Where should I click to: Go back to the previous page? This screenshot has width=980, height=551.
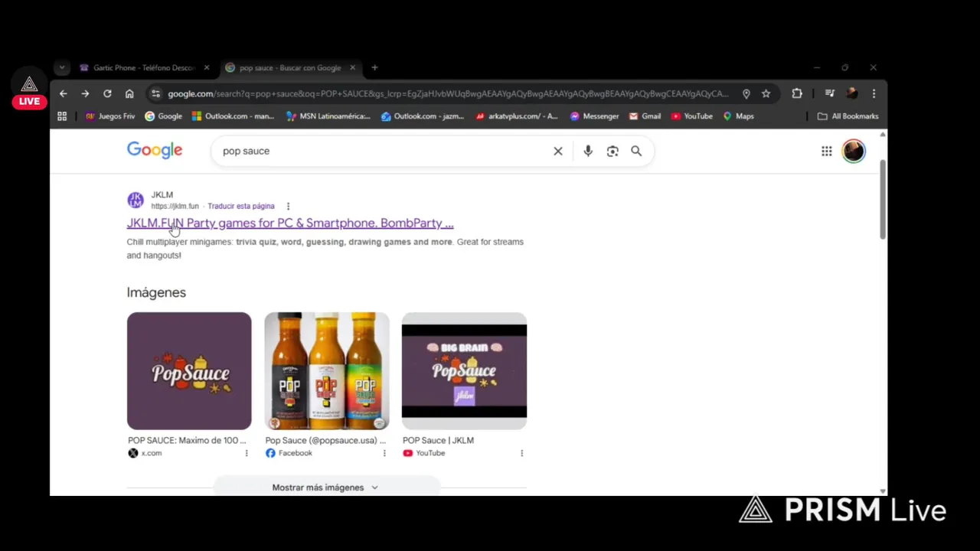[64, 93]
